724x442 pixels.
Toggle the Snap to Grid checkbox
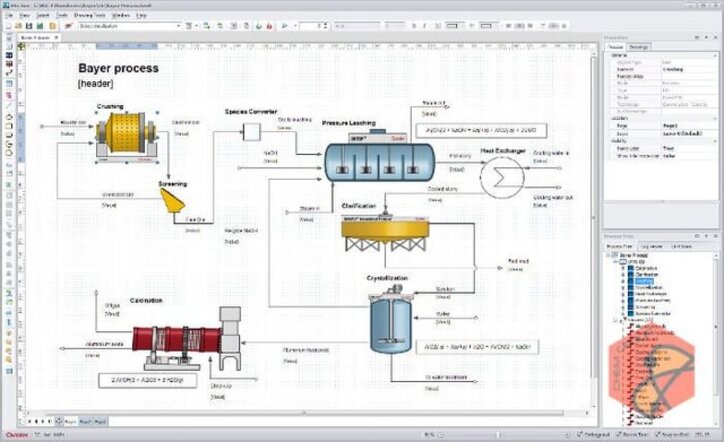(x=658, y=435)
